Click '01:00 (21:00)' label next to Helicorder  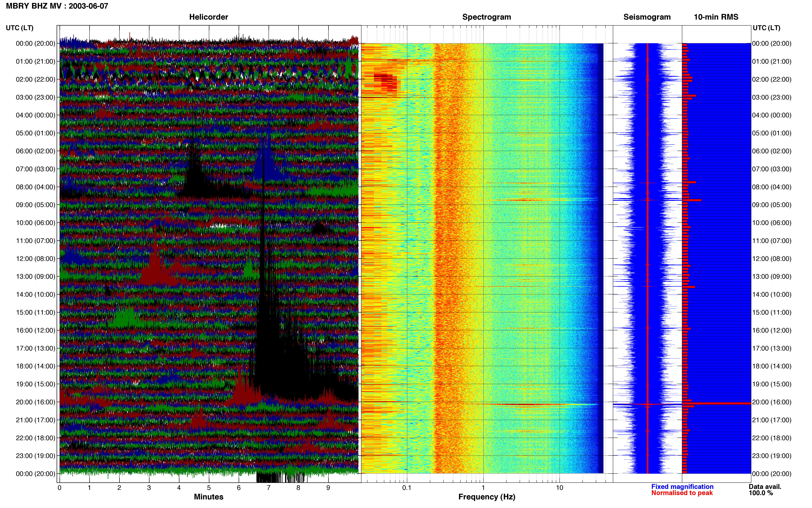click(x=36, y=61)
